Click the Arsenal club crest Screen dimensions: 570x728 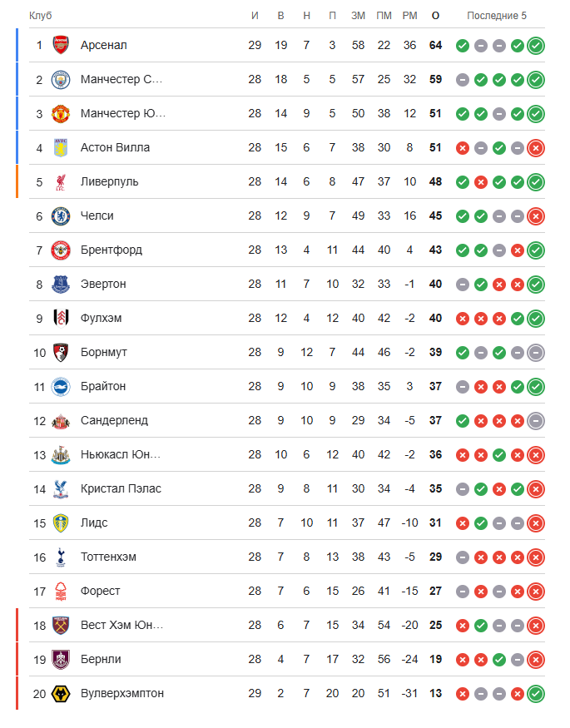[x=61, y=45]
